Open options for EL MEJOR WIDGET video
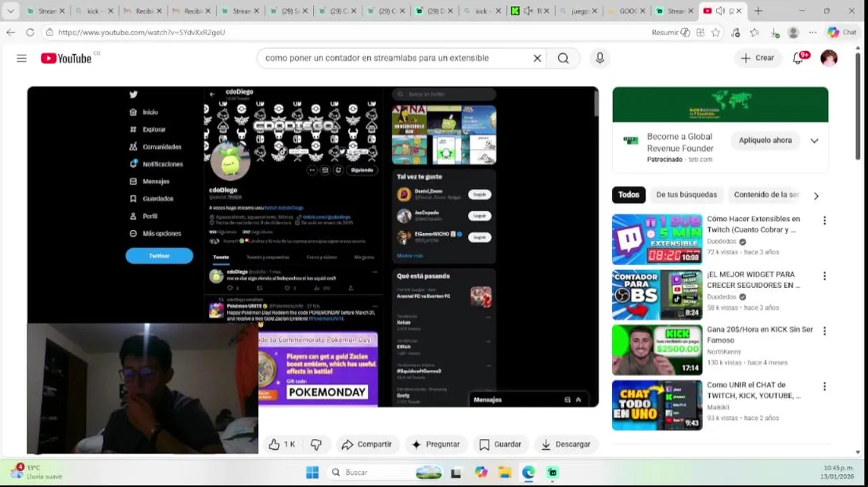 [x=824, y=276]
